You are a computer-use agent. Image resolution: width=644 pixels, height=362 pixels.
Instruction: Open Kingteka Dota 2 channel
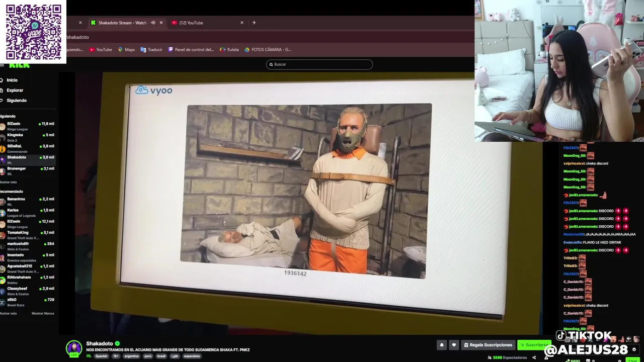click(x=27, y=137)
